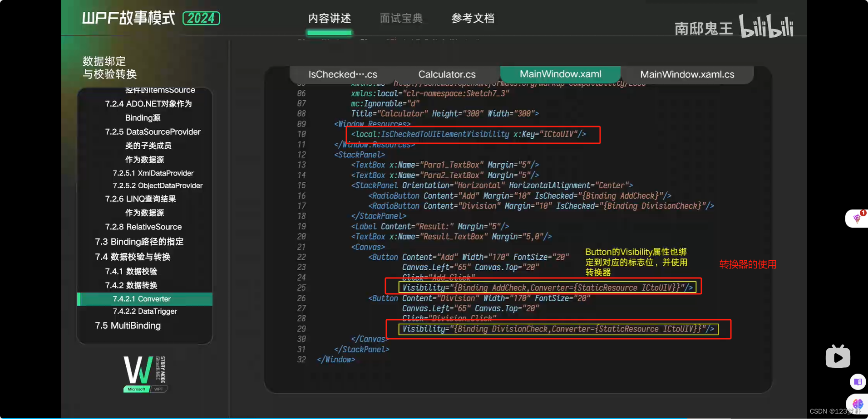
Task: Open 7.4.2 数据转换 item
Action: [131, 285]
